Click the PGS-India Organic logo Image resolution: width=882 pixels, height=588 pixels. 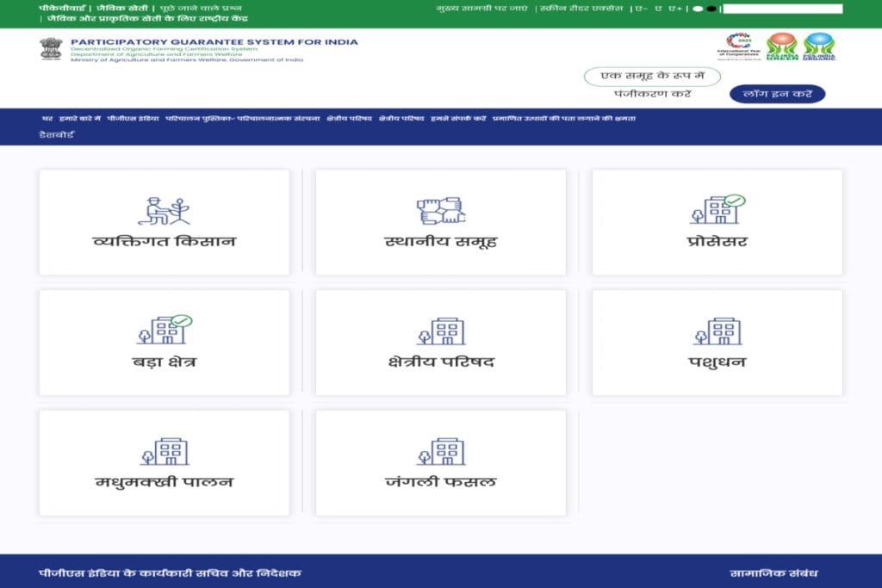tap(818, 46)
